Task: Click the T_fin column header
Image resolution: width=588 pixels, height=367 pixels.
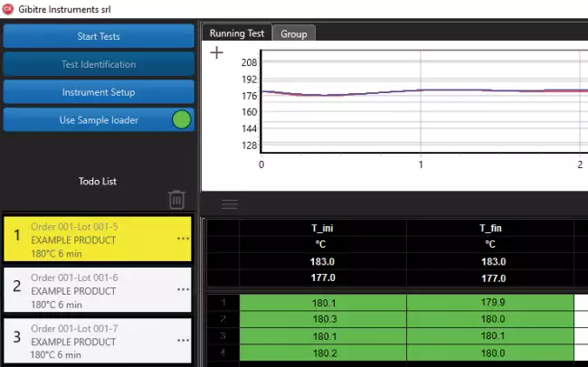Action: (x=489, y=229)
